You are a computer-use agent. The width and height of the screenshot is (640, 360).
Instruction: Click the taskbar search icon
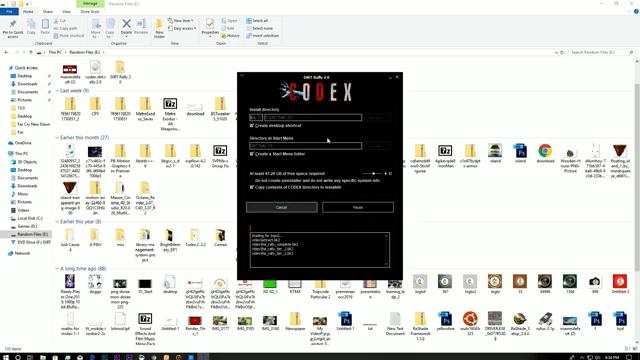18,357
